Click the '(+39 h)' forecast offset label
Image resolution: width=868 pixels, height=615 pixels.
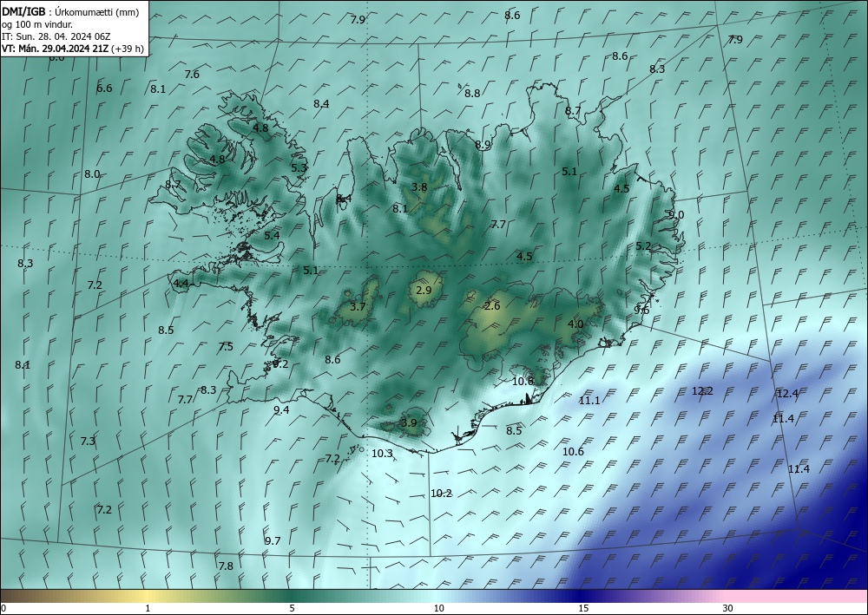click(x=128, y=49)
